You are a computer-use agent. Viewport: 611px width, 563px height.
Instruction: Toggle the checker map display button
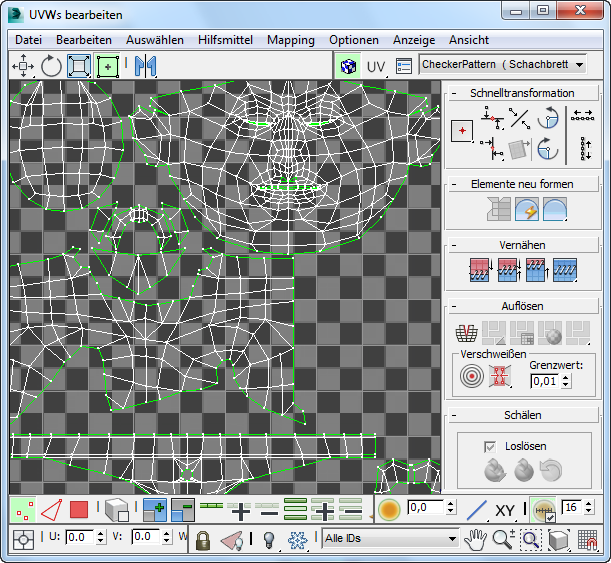[348, 66]
